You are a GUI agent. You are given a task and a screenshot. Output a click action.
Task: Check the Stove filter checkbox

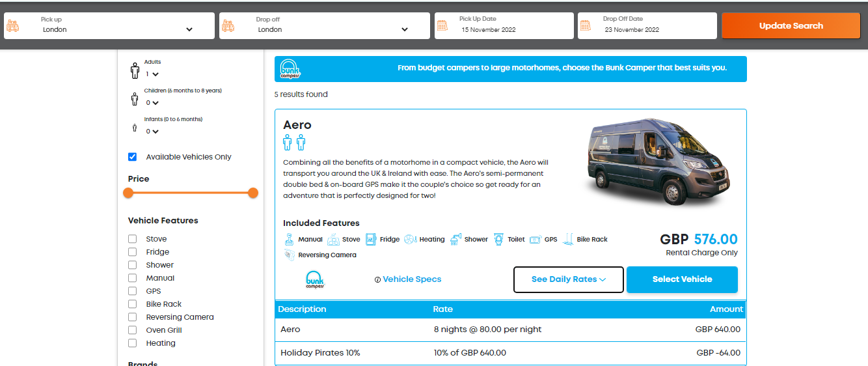click(133, 239)
